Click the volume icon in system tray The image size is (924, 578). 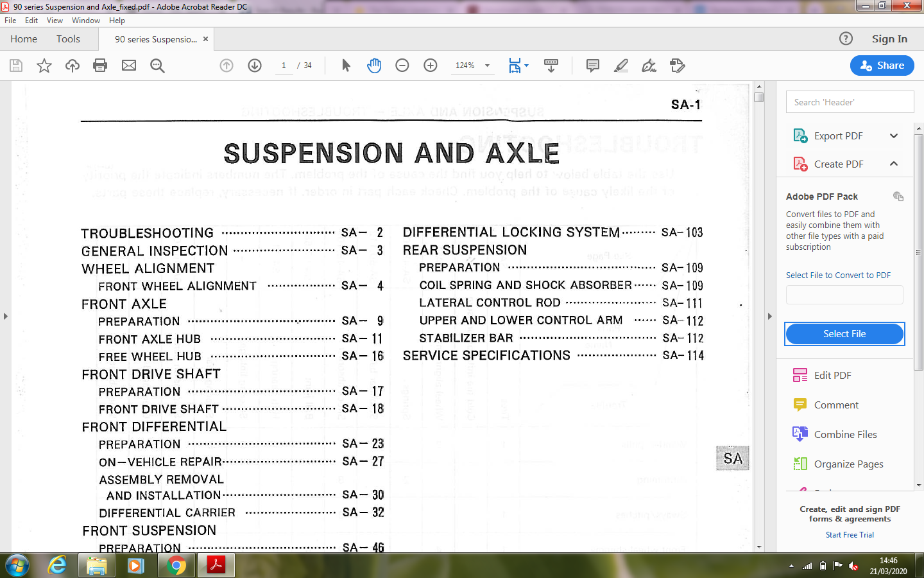853,566
